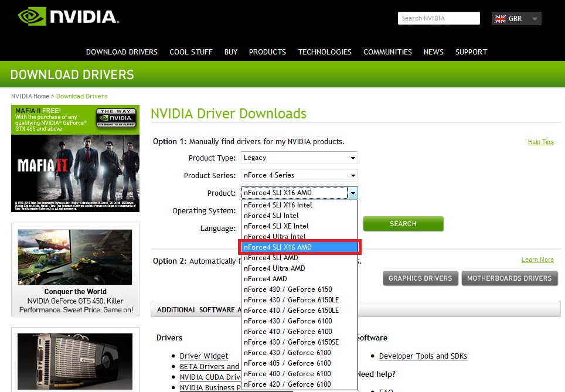Select nForce4 SLI Intel option

pos(299,216)
